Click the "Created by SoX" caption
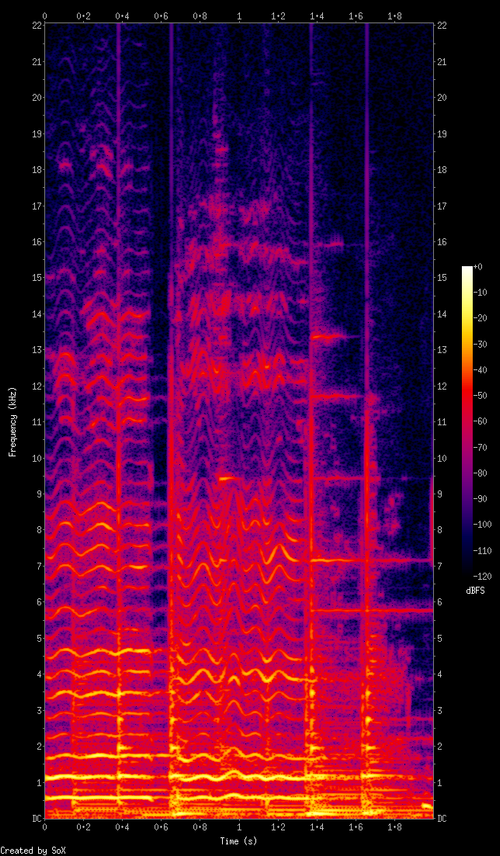Viewport: 500px width, 856px height. (31, 851)
